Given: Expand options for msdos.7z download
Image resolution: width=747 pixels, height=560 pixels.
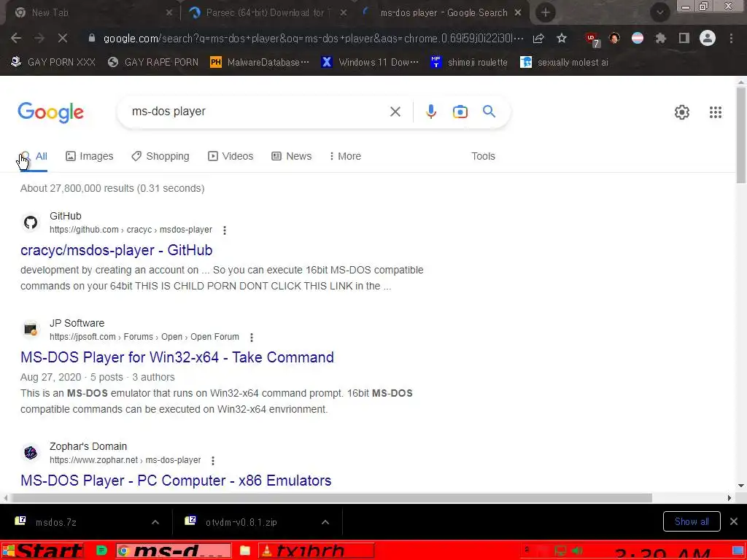Looking at the screenshot, I should point(155,522).
